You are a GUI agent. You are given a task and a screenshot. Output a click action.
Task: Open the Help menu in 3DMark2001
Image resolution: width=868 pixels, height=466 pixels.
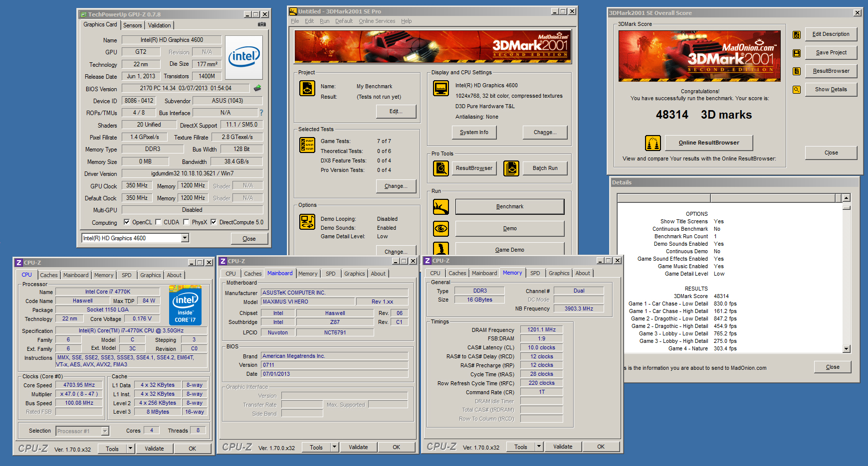[x=407, y=21]
